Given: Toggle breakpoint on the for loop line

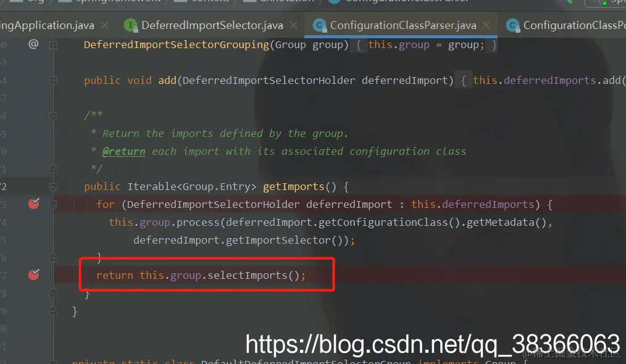Looking at the screenshot, I should pyautogui.click(x=34, y=204).
